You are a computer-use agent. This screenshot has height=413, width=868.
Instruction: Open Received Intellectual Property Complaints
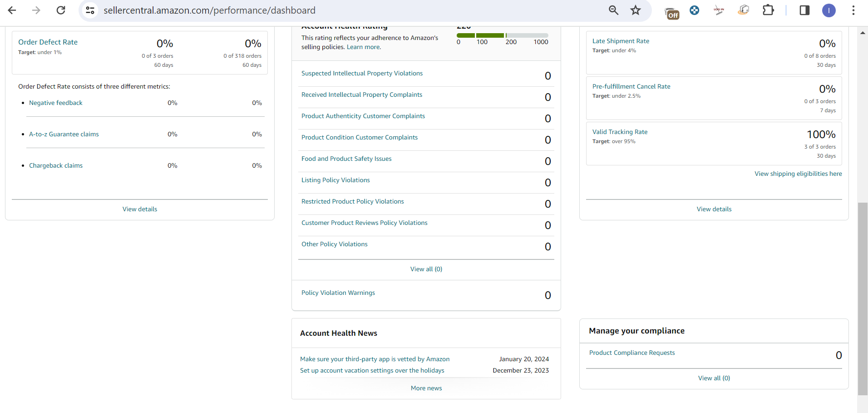pos(362,95)
